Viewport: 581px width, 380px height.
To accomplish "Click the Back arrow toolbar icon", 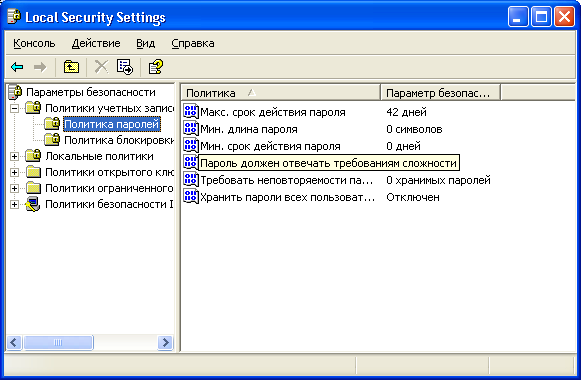I will (17, 67).
